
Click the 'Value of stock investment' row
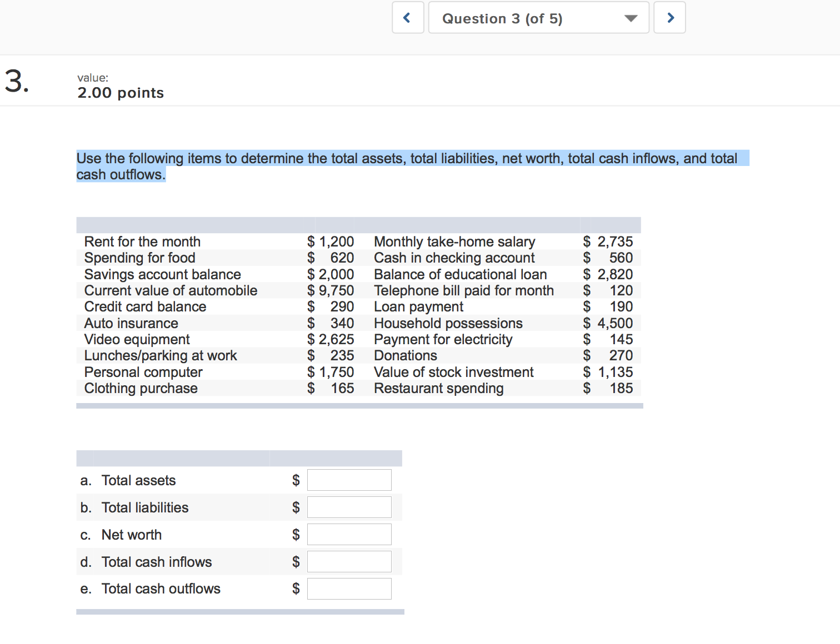453,373
